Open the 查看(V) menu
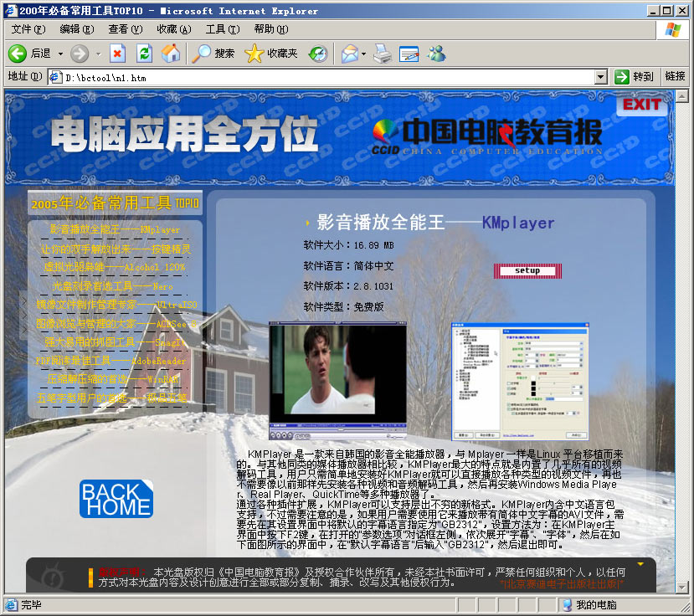694x616 pixels. point(126,29)
